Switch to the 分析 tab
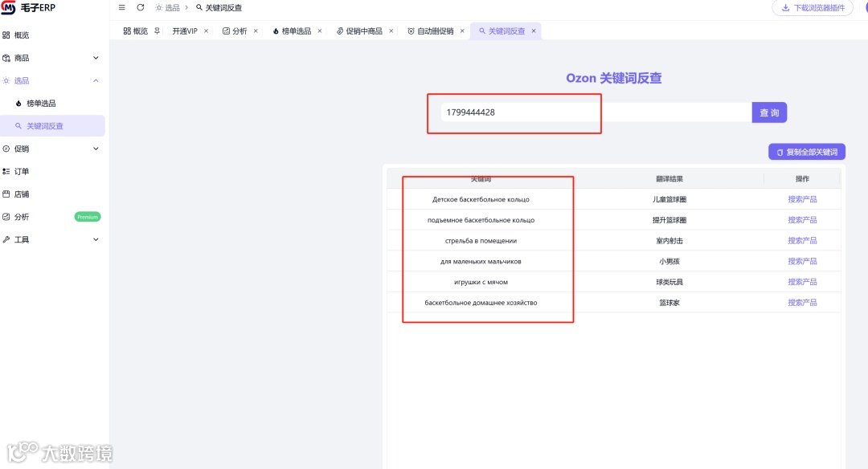This screenshot has height=469, width=868. coord(235,31)
